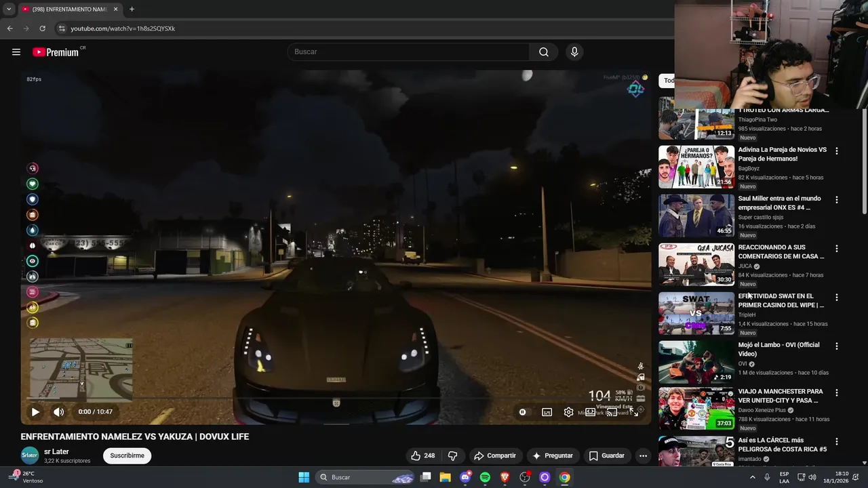Open Spotify from the taskbar
Viewport: 868px width, 488px height.
coord(485,477)
